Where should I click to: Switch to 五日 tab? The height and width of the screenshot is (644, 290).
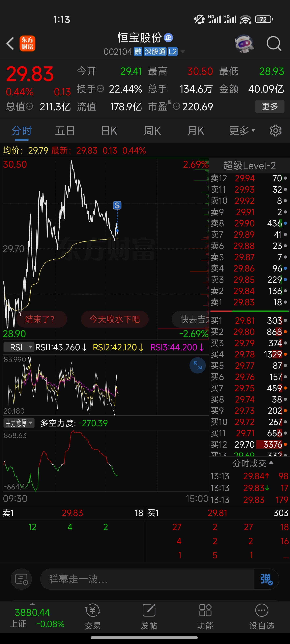65,131
